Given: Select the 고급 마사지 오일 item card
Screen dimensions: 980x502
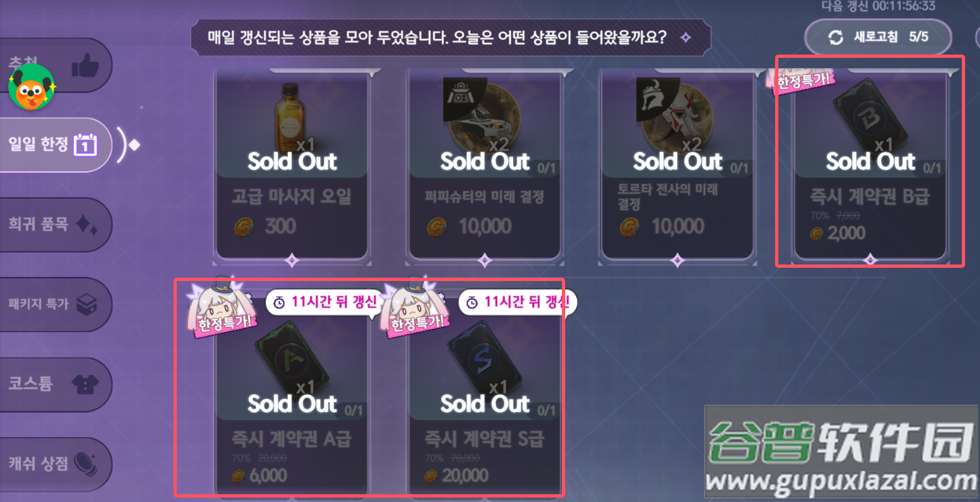Looking at the screenshot, I should [292, 165].
